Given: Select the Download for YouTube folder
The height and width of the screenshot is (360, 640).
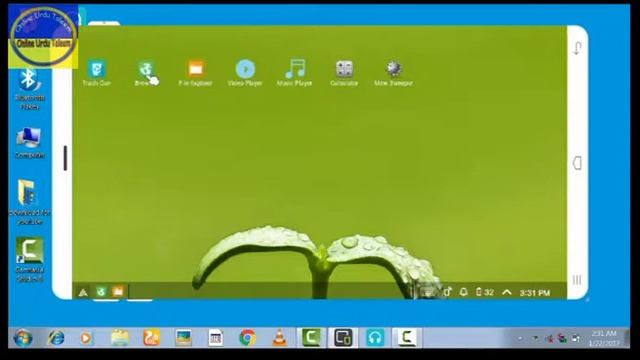Looking at the screenshot, I should 29,202.
